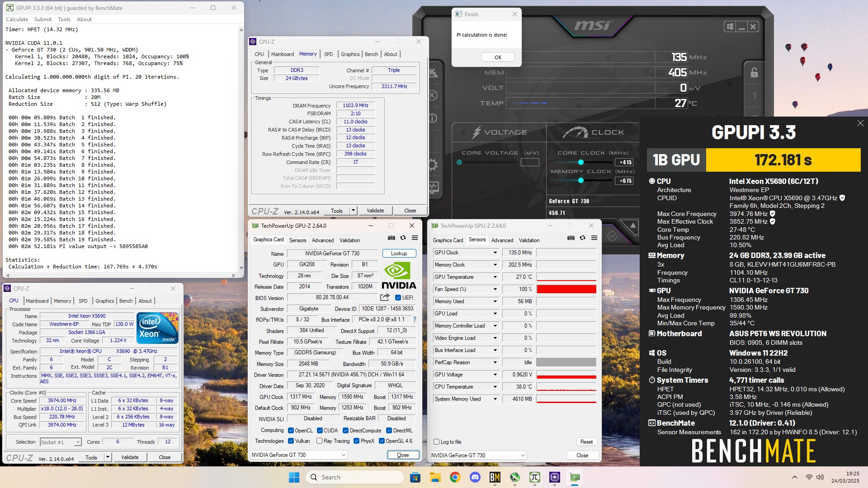Click the Core Voltage slider handle in Afterburner
868x488 pixels.
click(x=459, y=162)
